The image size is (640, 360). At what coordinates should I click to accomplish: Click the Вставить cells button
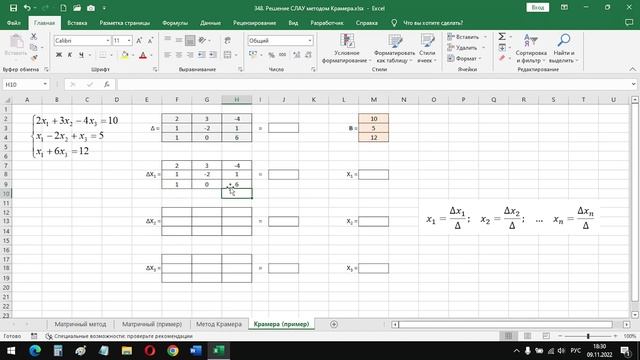coord(467,37)
